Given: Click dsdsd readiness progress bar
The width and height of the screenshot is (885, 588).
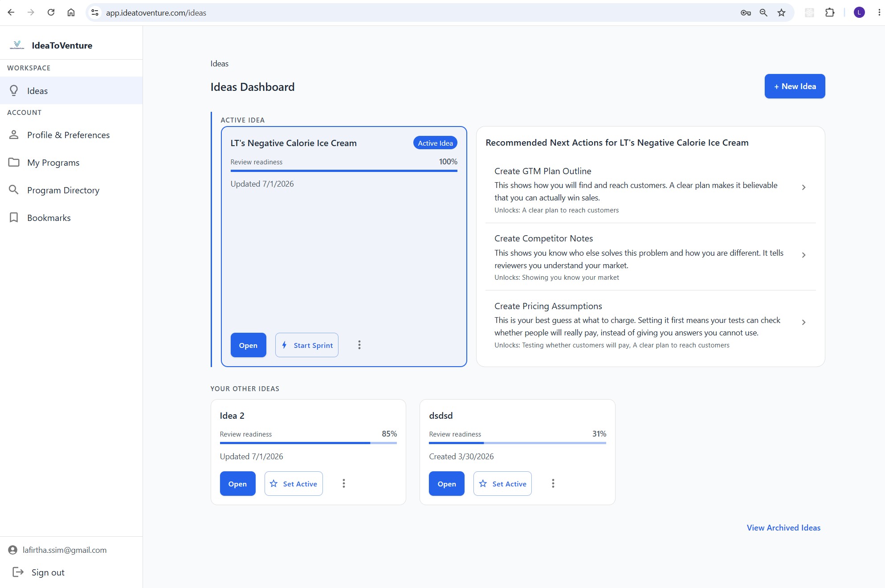Looking at the screenshot, I should [518, 443].
